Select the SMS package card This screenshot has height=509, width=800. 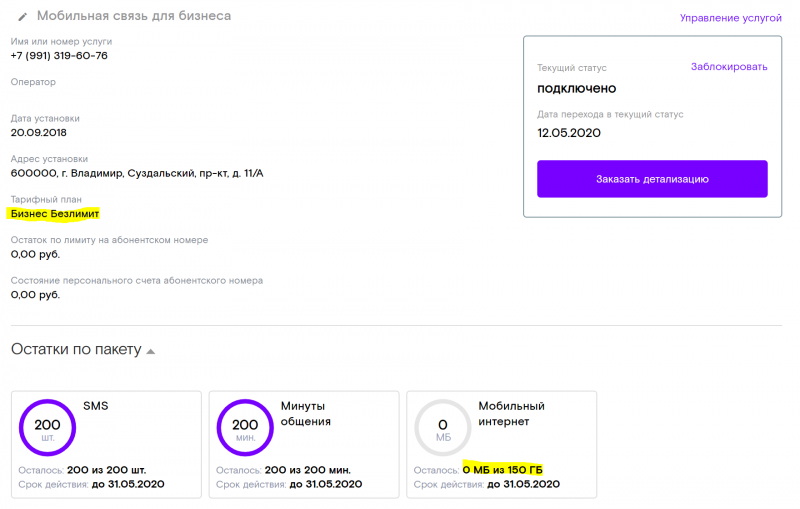coord(106,444)
